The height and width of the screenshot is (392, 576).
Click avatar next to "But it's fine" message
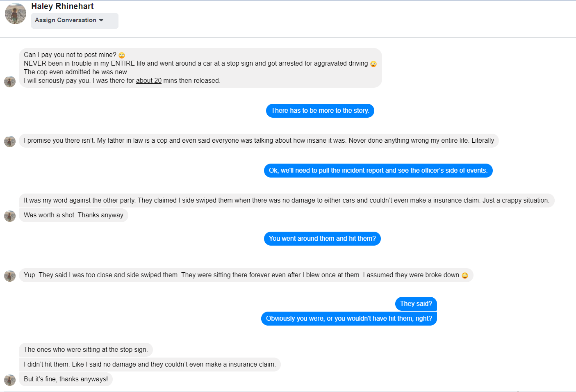10,380
